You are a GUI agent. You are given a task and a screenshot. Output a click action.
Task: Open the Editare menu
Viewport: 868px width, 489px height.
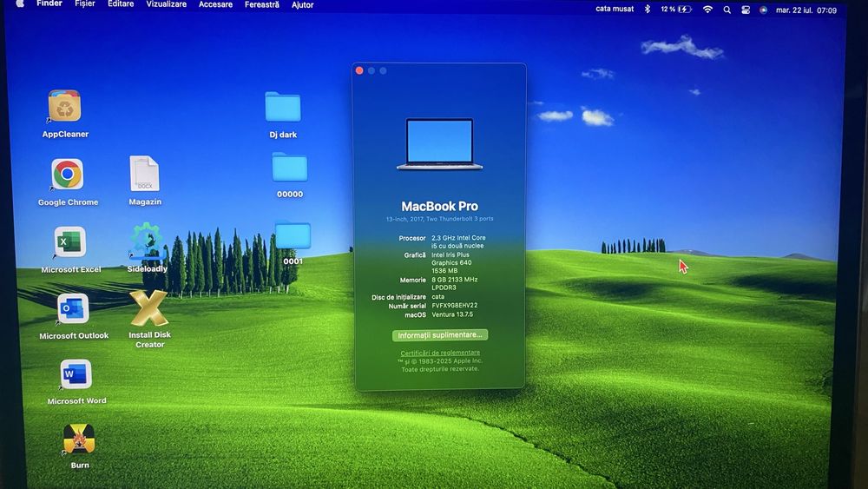click(x=121, y=3)
